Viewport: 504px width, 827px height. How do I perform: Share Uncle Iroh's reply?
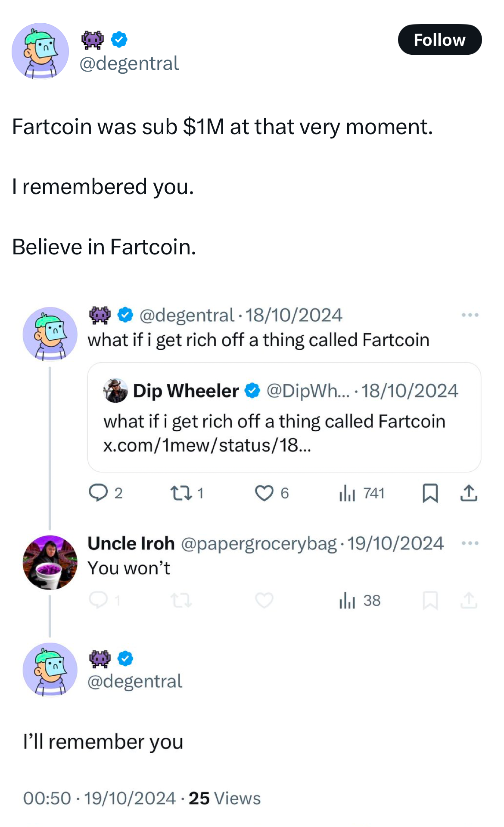click(469, 600)
